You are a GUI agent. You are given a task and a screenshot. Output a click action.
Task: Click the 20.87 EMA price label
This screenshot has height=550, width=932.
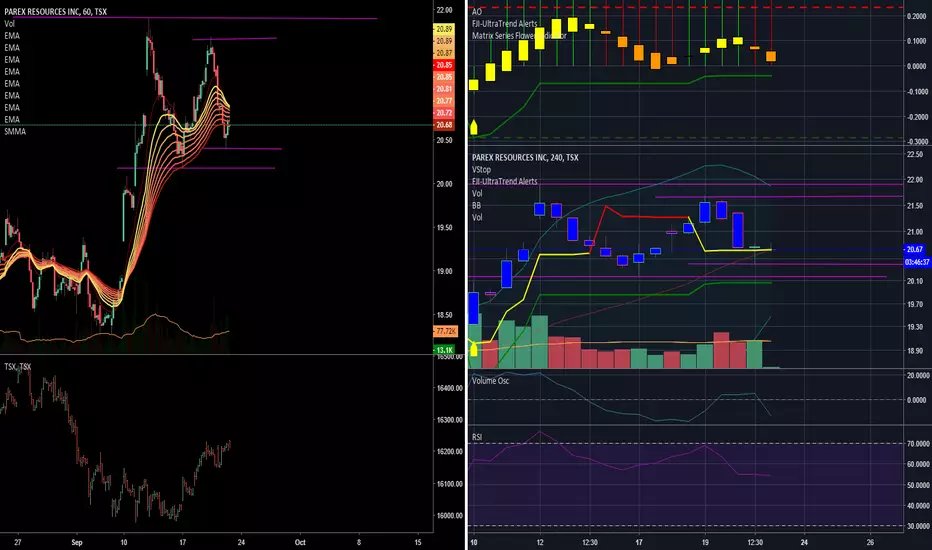[444, 53]
